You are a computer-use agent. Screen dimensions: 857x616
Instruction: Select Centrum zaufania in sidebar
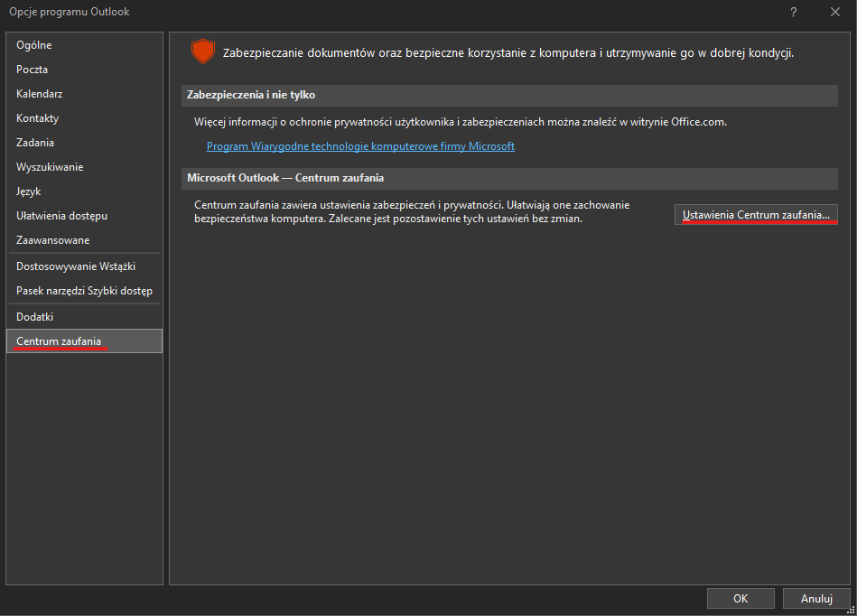[x=59, y=341]
